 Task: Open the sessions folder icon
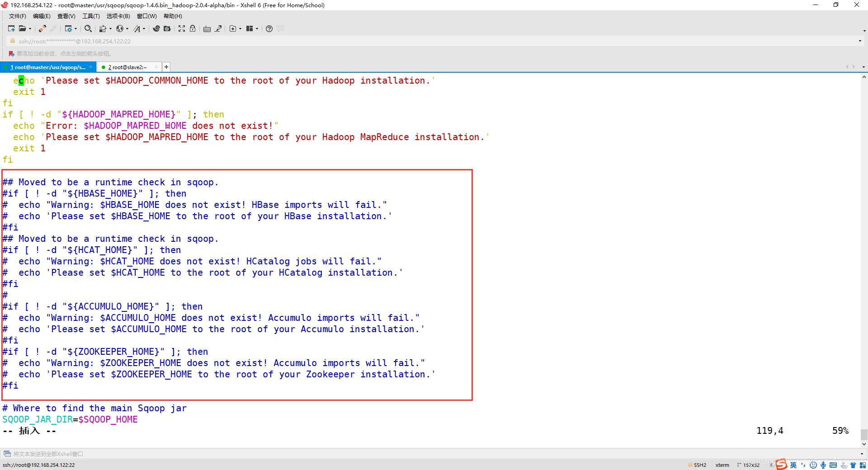tap(22, 28)
